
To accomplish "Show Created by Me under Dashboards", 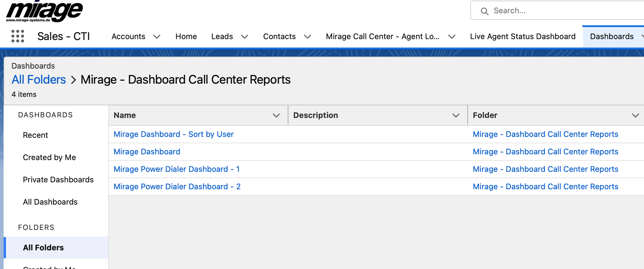I will pyautogui.click(x=49, y=157).
